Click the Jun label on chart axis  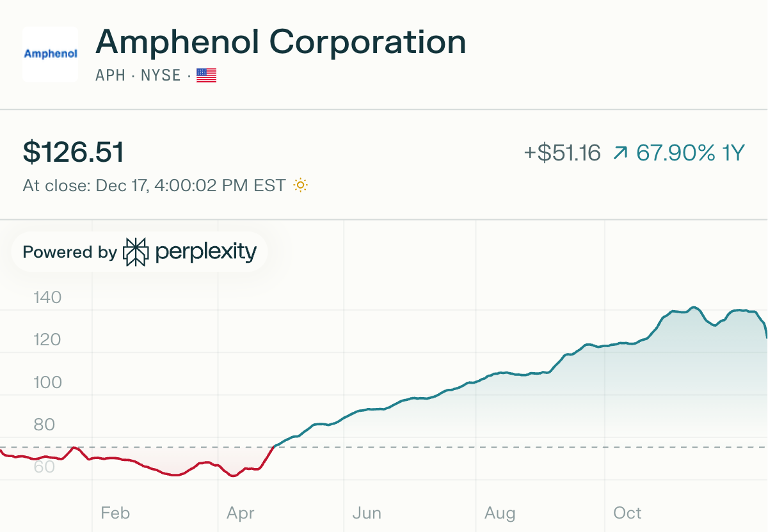[x=367, y=513]
